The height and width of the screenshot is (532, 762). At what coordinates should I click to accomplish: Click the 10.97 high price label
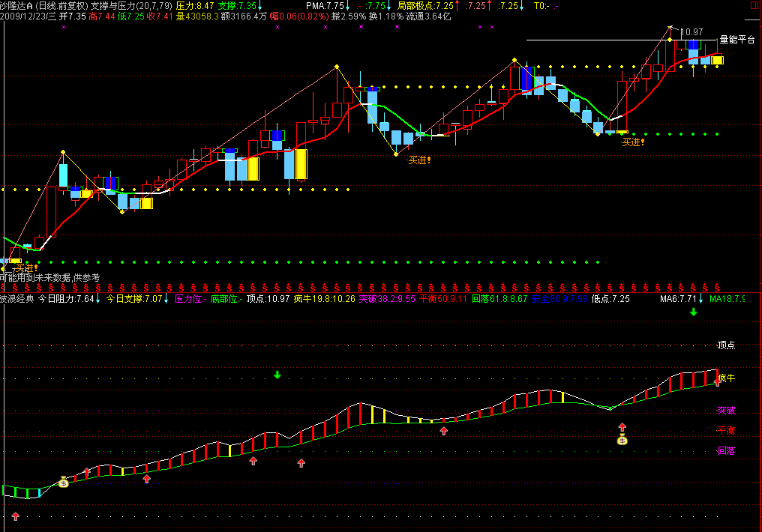[x=691, y=32]
